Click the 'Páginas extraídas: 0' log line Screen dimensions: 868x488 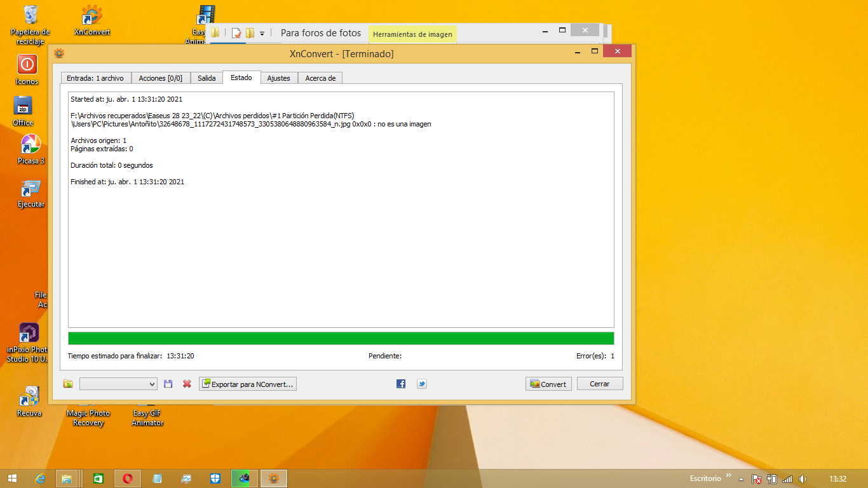(x=102, y=149)
